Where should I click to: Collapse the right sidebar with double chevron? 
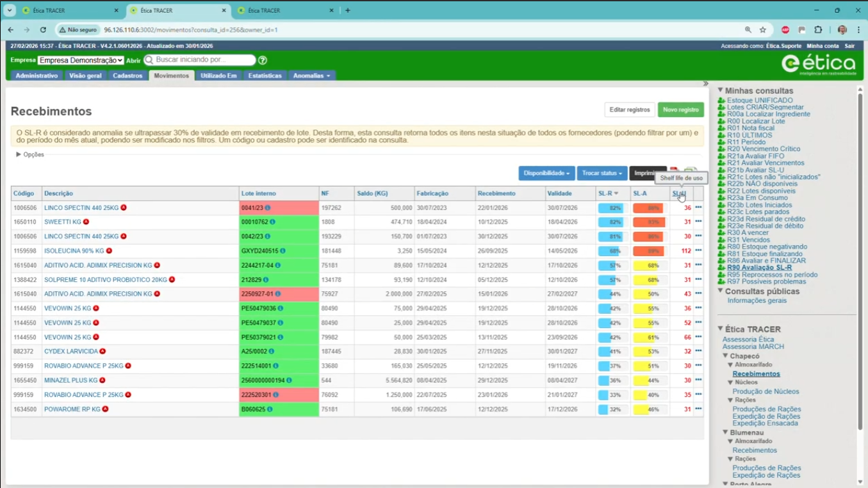point(706,84)
